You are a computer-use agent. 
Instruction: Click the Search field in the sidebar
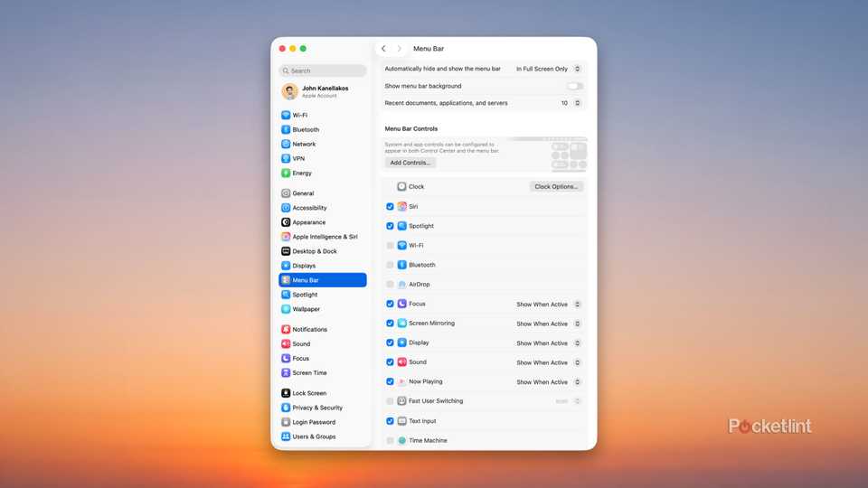(x=323, y=70)
